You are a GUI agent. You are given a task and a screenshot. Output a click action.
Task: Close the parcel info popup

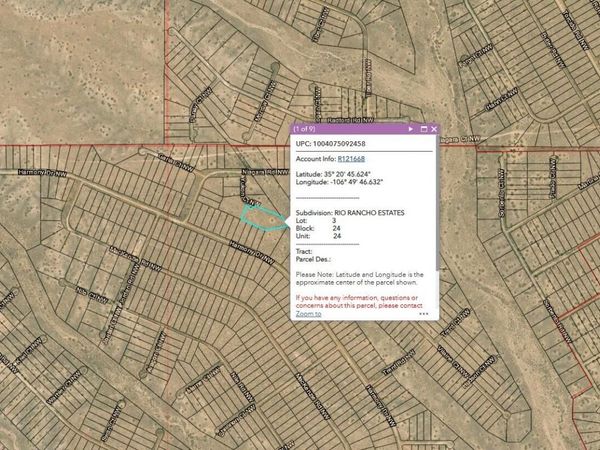pos(435,129)
